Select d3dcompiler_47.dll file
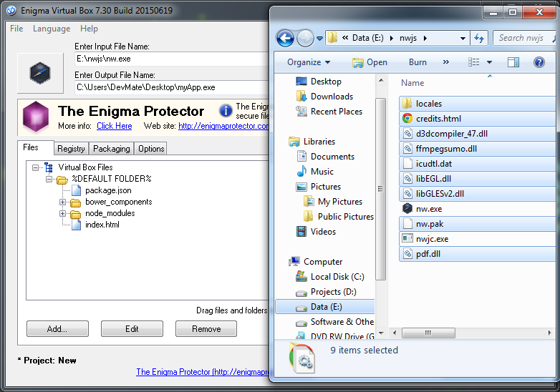 (x=478, y=133)
